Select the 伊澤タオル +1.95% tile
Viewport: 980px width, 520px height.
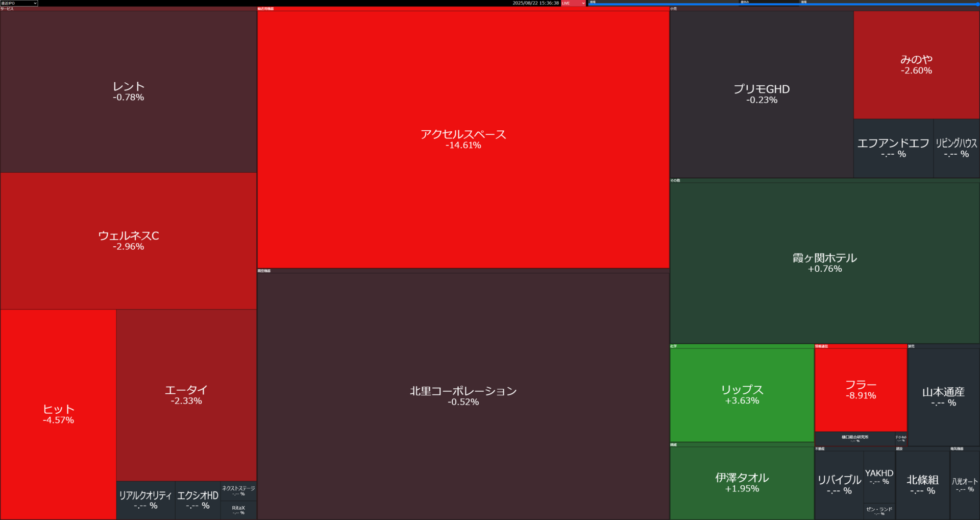click(x=742, y=483)
